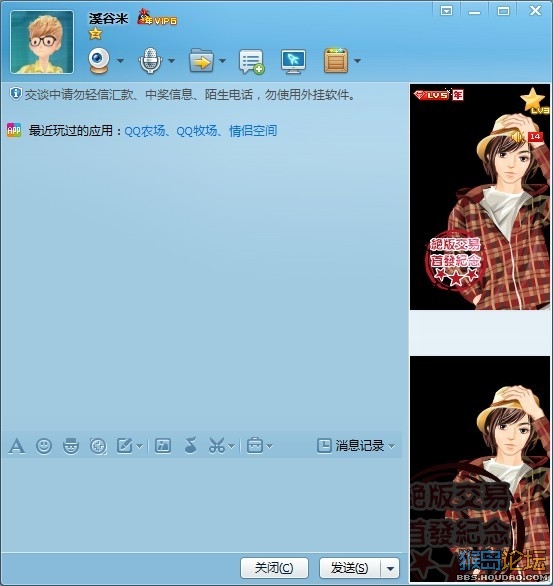Capture a screenshot with scissors icon
Image resolution: width=553 pixels, height=586 pixels.
click(x=217, y=446)
